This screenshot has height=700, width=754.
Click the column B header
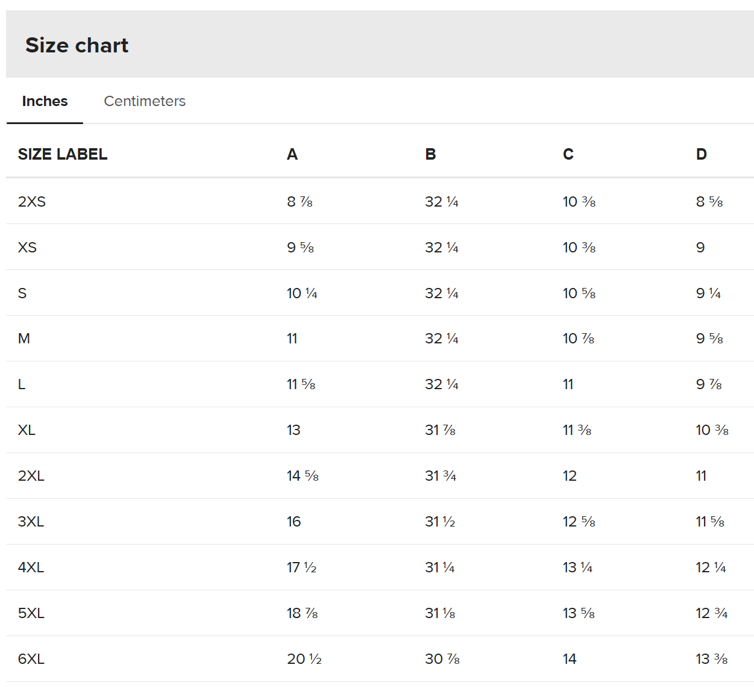coord(430,154)
